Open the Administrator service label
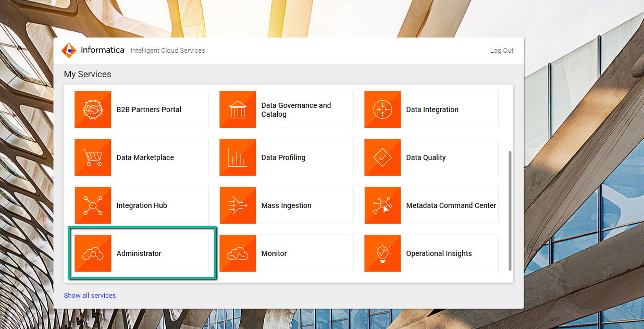This screenshot has width=644, height=329. click(x=139, y=253)
